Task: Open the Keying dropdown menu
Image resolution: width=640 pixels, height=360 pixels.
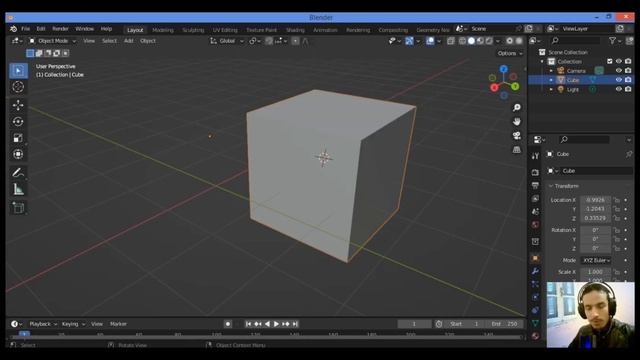Action: pyautogui.click(x=73, y=324)
